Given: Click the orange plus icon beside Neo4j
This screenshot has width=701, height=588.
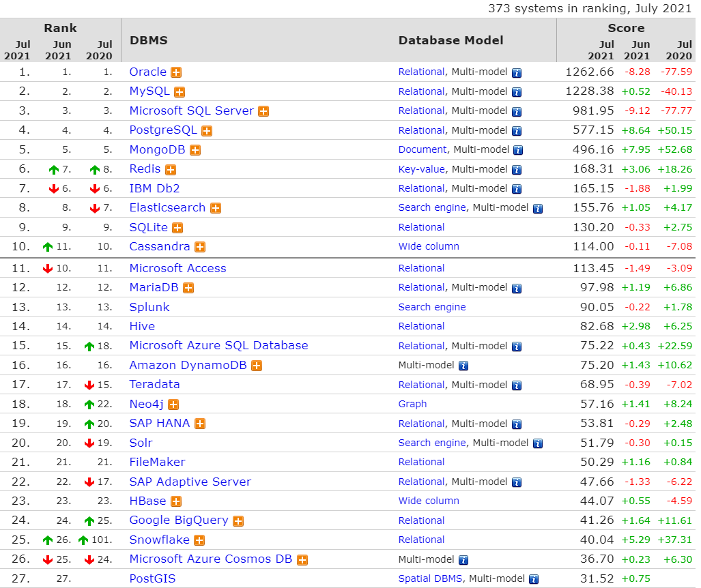Looking at the screenshot, I should [x=173, y=405].
